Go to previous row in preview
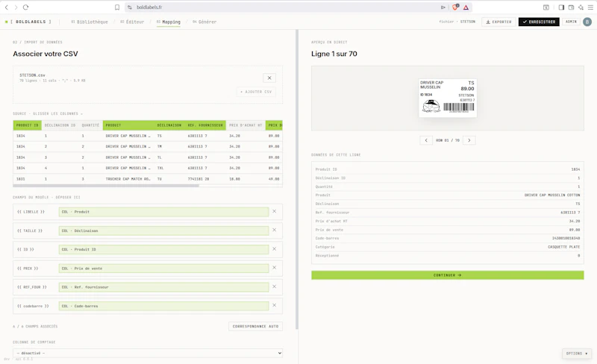The width and height of the screenshot is (597, 364). click(426, 140)
